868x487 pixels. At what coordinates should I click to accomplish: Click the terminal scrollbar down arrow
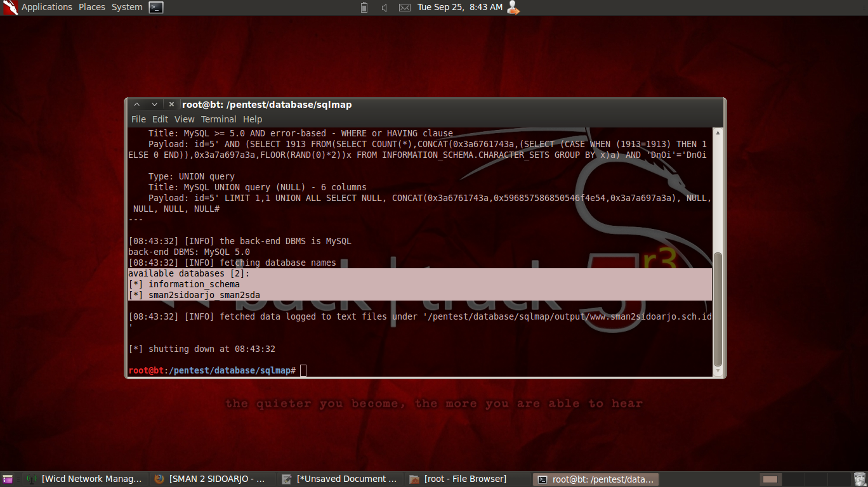[718, 372]
